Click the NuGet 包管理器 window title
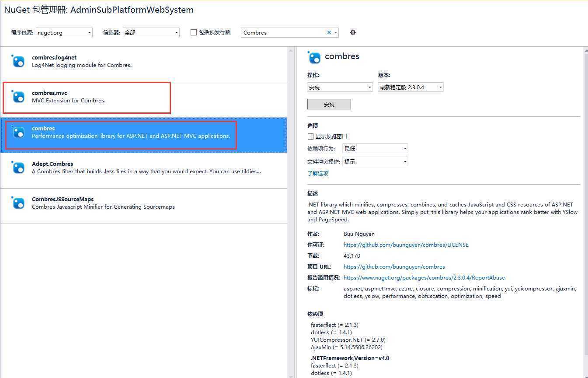588x378 pixels. coord(99,10)
